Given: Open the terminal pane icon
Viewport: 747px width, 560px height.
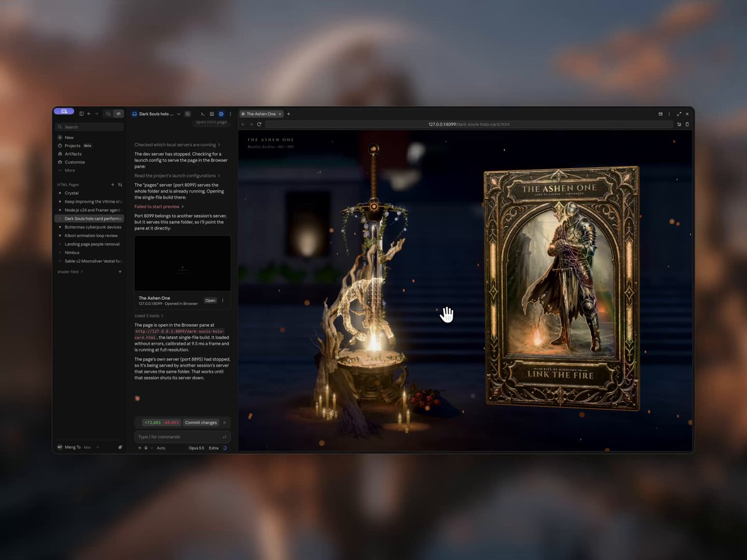Looking at the screenshot, I should click(202, 114).
